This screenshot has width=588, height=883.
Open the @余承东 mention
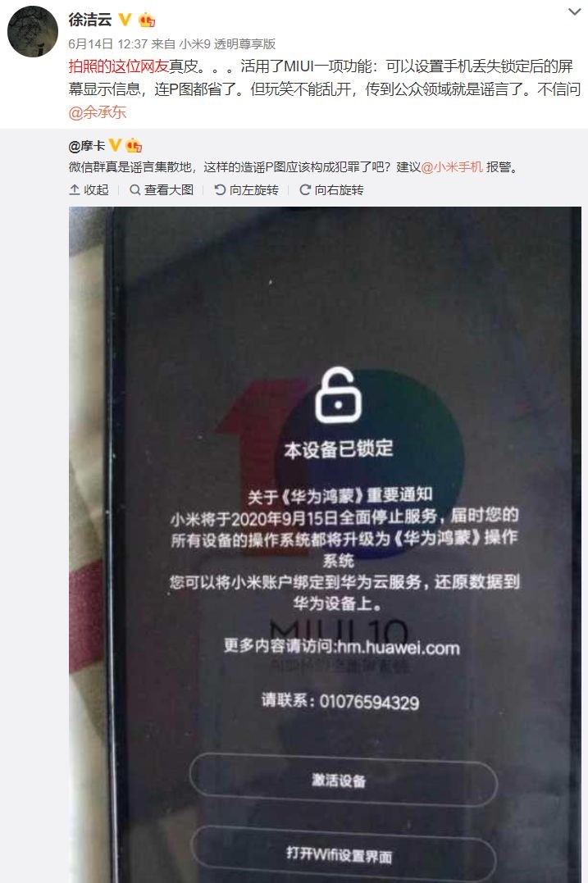[x=98, y=112]
